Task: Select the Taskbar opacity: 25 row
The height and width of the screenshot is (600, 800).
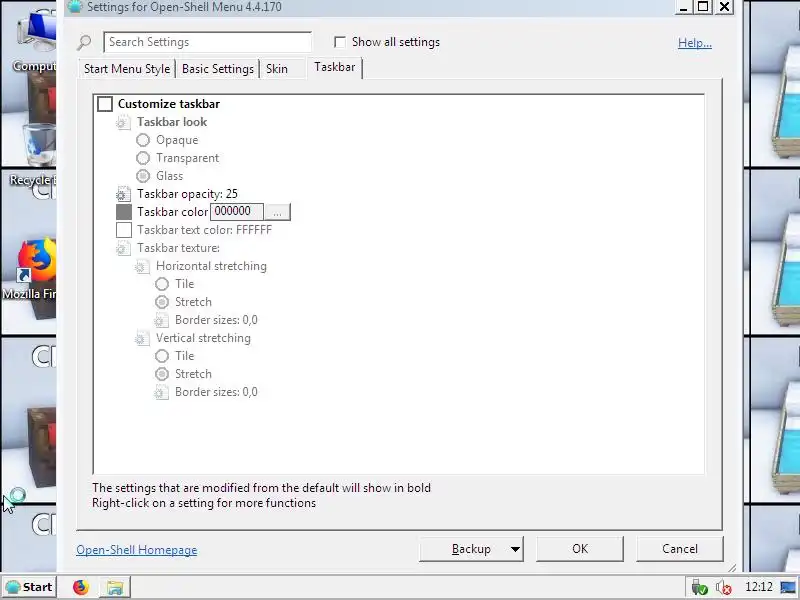Action: 187,194
